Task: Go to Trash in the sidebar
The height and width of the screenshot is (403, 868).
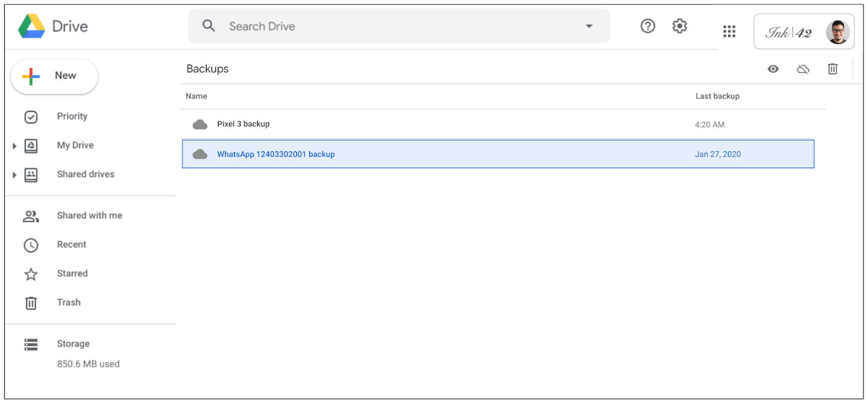Action: (68, 303)
